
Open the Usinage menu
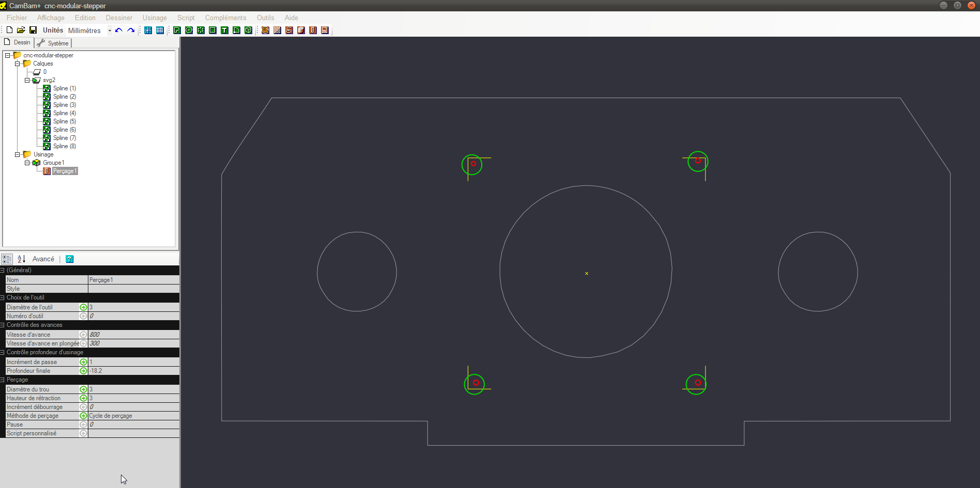(154, 17)
